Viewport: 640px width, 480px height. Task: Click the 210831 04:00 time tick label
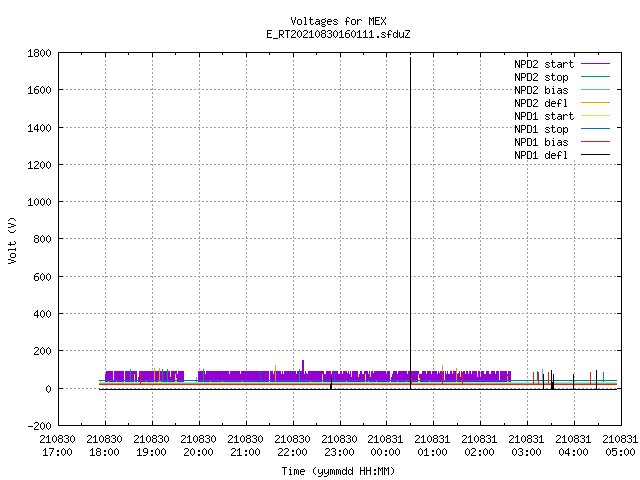pyautogui.click(x=573, y=446)
